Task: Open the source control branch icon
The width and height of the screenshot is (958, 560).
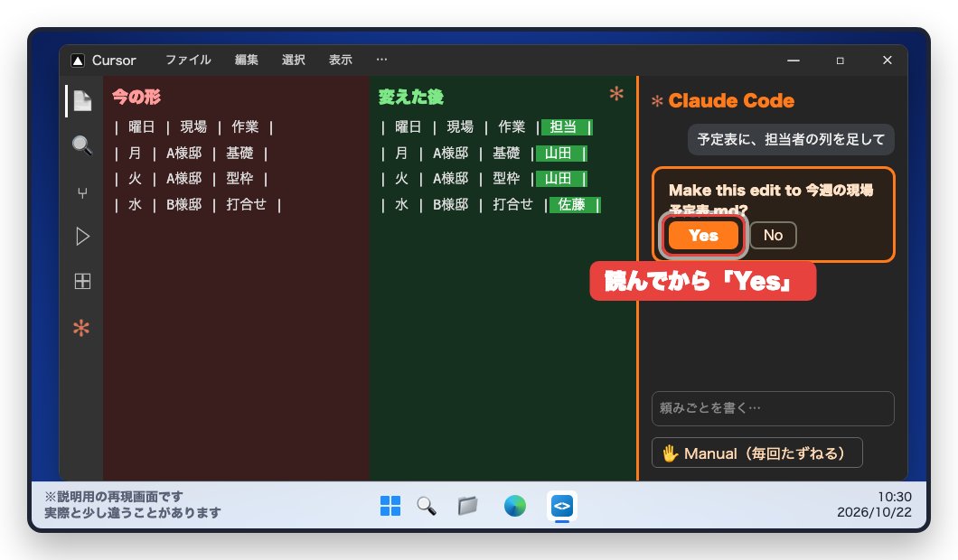Action: (x=82, y=193)
